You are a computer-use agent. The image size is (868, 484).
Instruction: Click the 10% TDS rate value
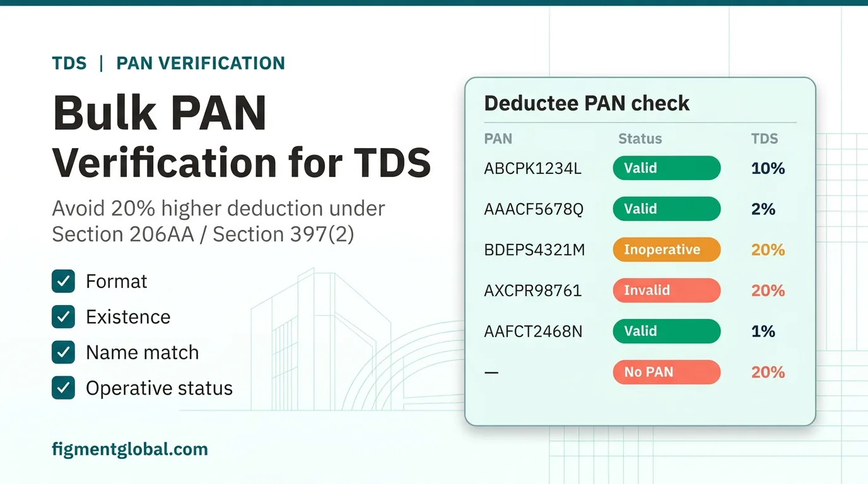768,168
